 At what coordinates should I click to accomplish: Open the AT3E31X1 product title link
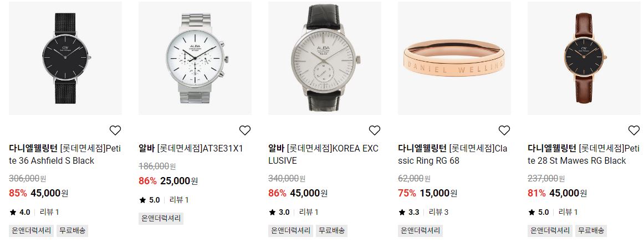(191, 148)
